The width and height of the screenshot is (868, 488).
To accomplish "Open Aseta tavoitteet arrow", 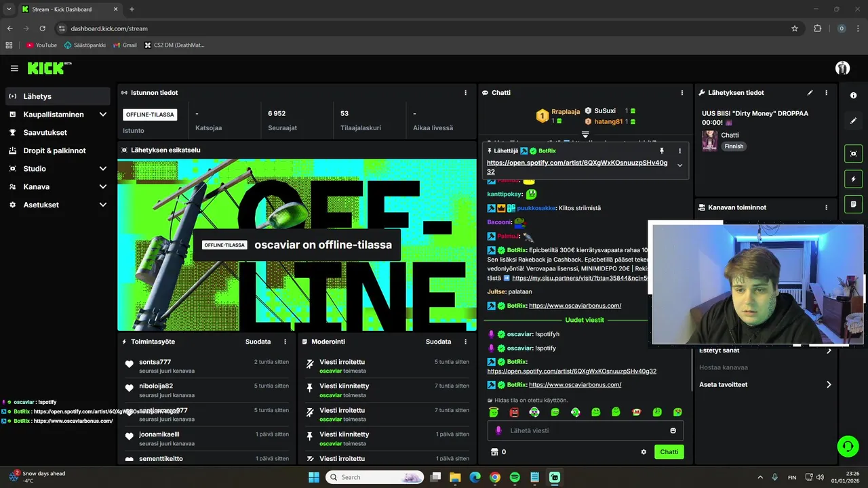I will [x=829, y=384].
